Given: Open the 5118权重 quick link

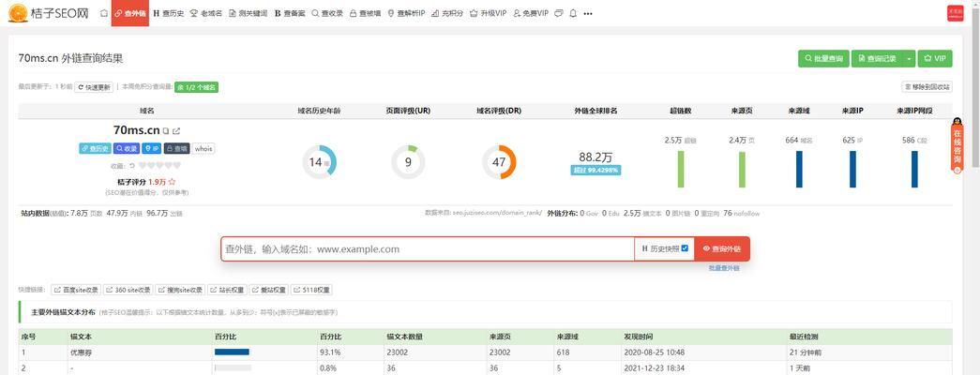Looking at the screenshot, I should tap(311, 290).
